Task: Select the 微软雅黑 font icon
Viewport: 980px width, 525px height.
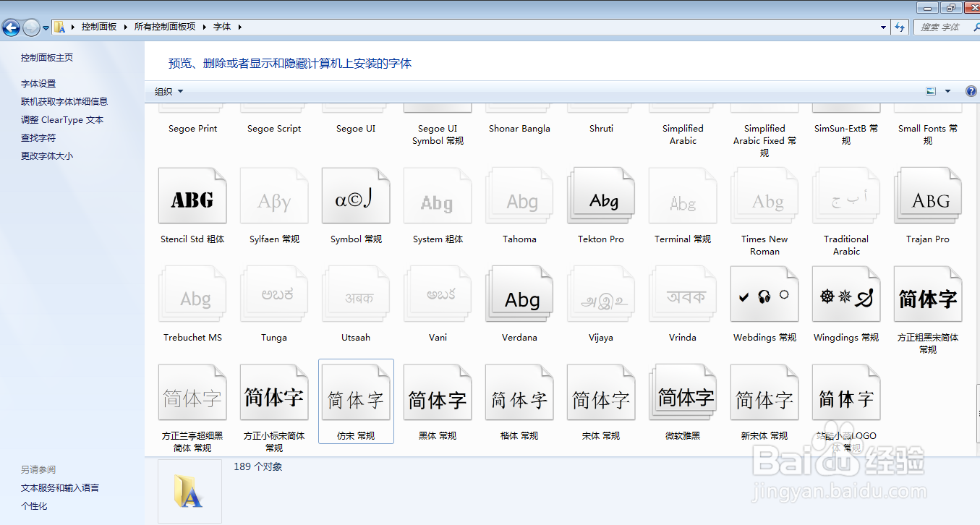Action: click(x=683, y=393)
